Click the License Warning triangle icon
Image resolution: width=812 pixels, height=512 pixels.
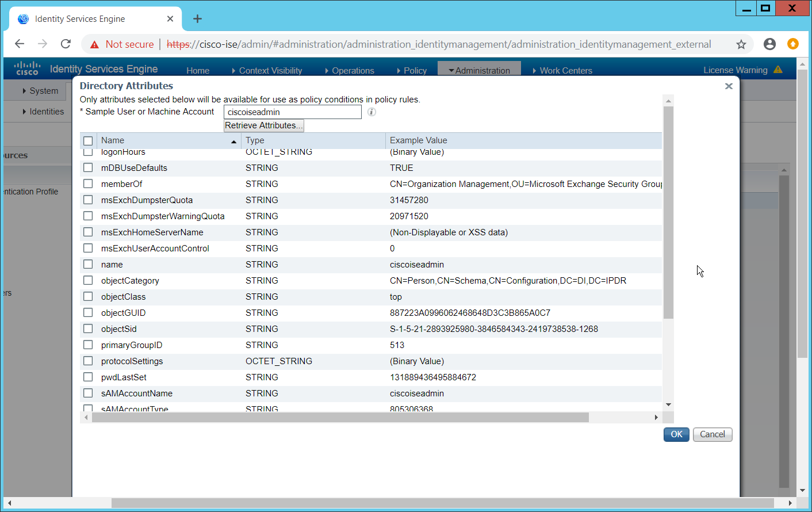coord(778,70)
